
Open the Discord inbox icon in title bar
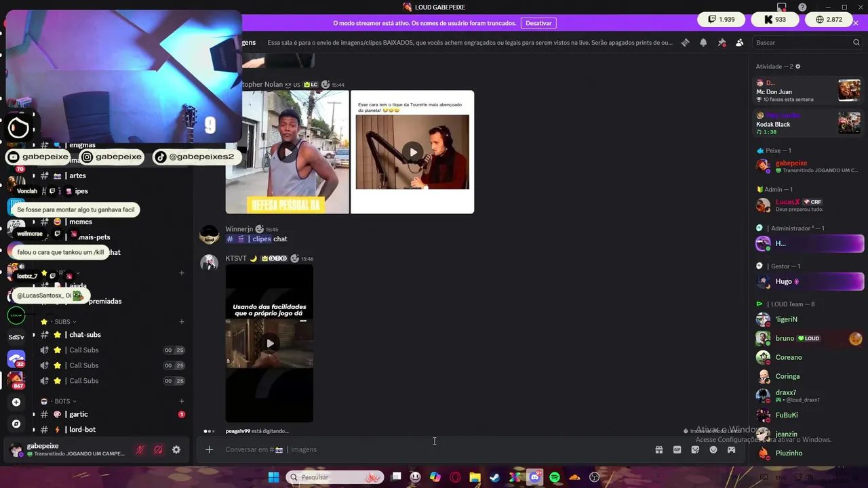(782, 7)
